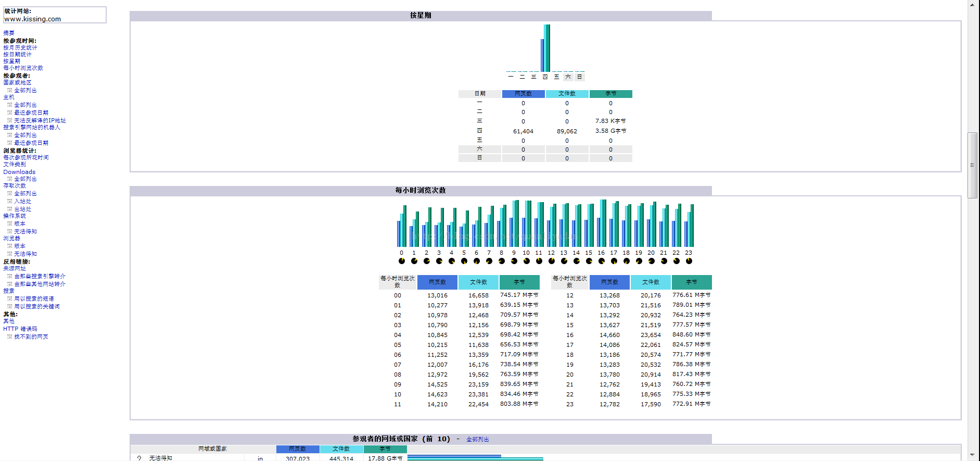The width and height of the screenshot is (980, 461).
Task: Click the icon beside 全部列出 under 搜索引擎网站的机器人
Action: (x=9, y=135)
